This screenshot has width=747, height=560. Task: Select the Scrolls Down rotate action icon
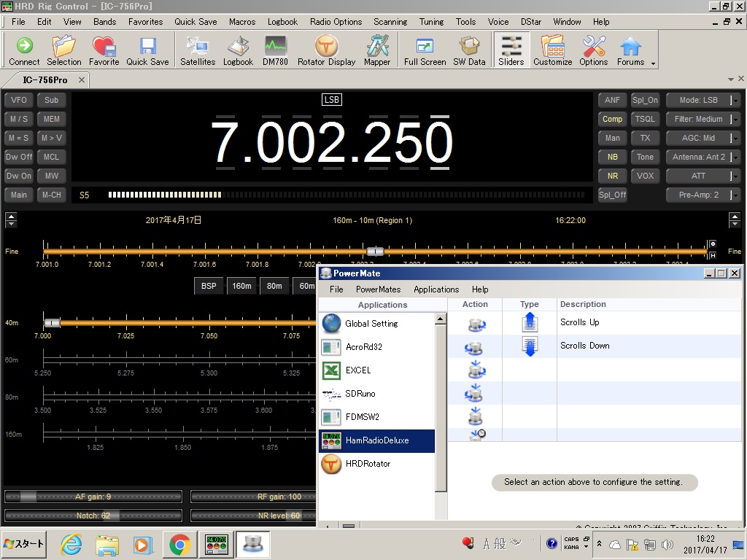tap(474, 347)
